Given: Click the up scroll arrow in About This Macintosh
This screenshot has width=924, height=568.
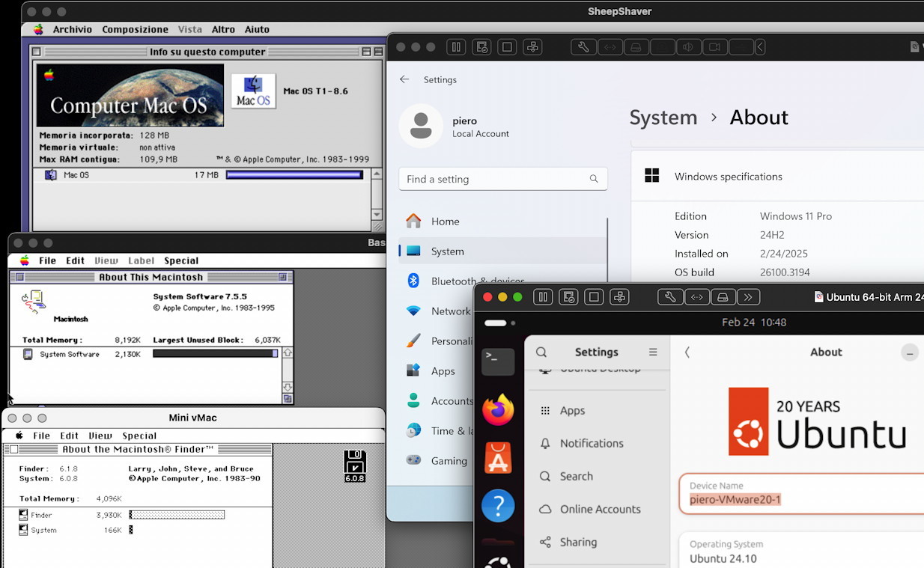Looking at the screenshot, I should coord(288,352).
